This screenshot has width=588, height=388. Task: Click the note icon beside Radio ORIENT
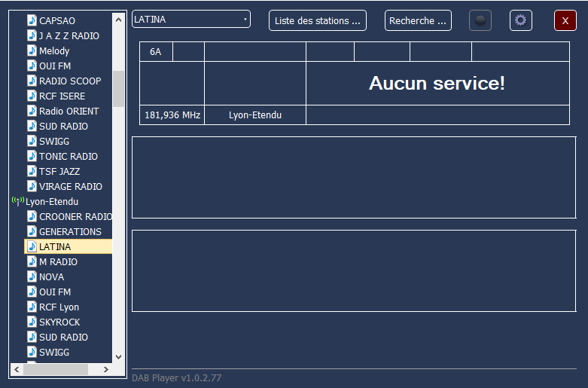coord(32,111)
